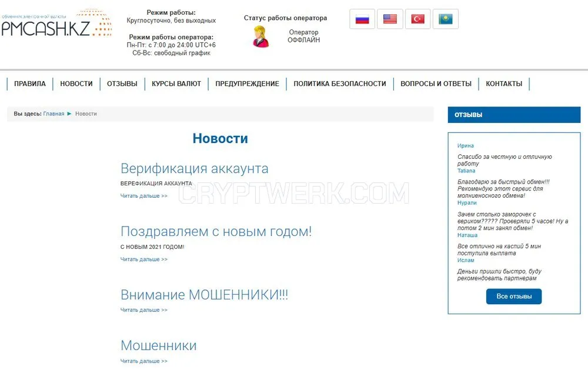Switch language via the Kazakhstan flag

446,19
